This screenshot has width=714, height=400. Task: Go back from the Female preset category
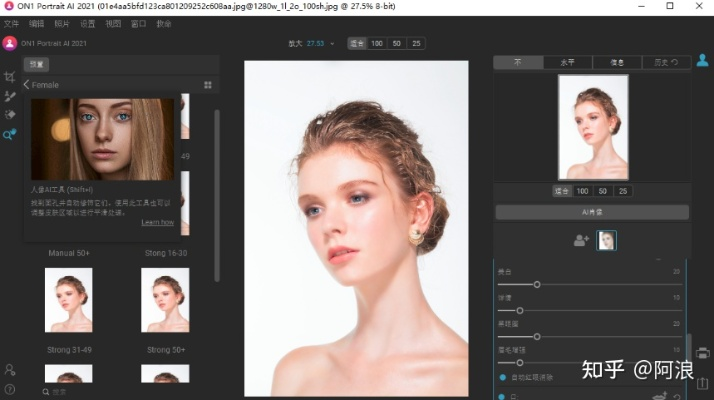(27, 85)
